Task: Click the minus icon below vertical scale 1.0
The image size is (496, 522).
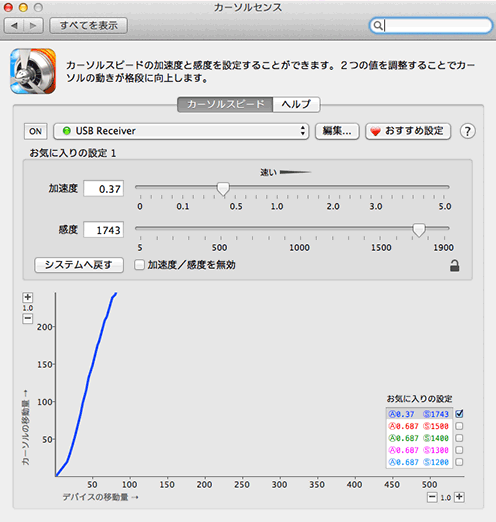Action: tap(28, 318)
